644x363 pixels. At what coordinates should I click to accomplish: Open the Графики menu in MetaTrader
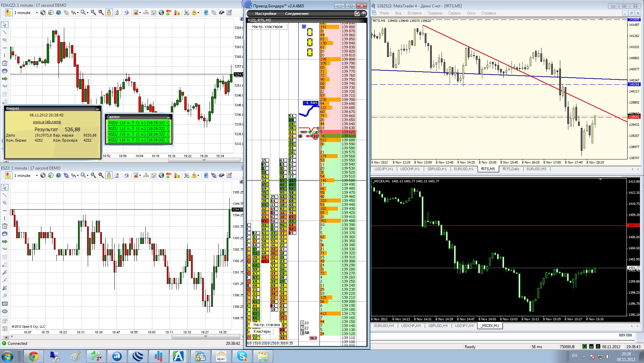click(x=435, y=13)
